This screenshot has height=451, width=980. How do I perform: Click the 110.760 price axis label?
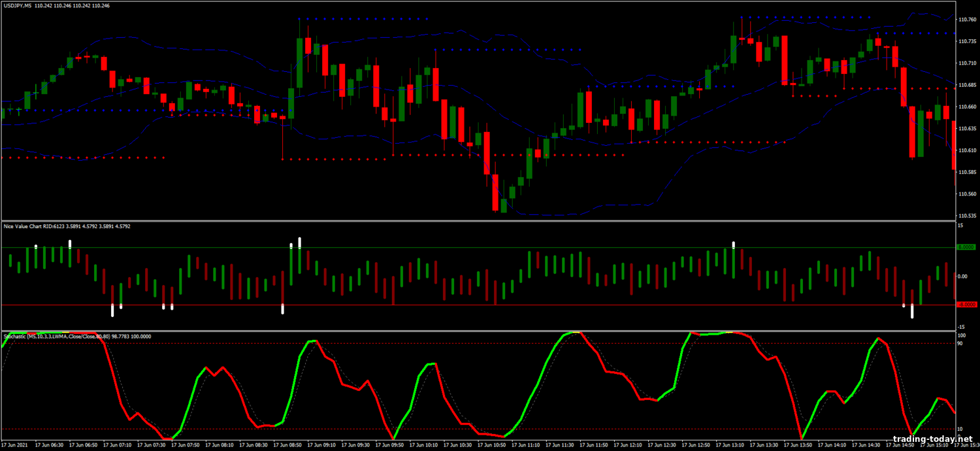[x=967, y=20]
